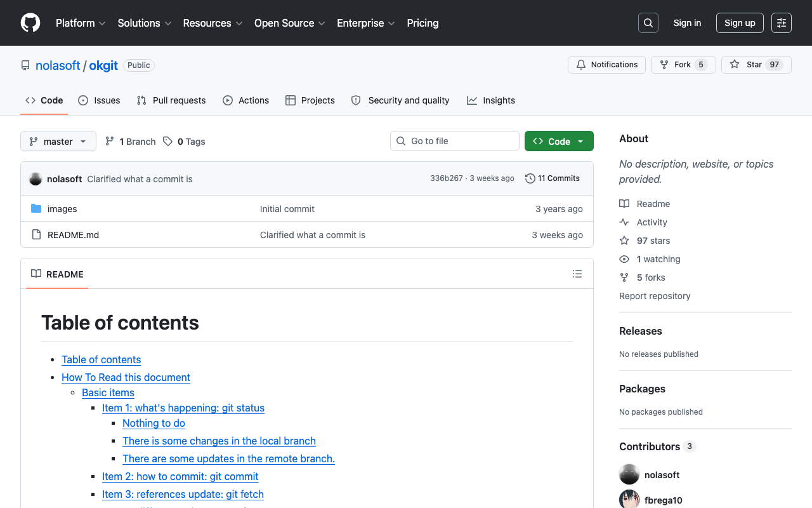Open the Packages heading link
Screen dimensions: 812x508
[x=643, y=389]
